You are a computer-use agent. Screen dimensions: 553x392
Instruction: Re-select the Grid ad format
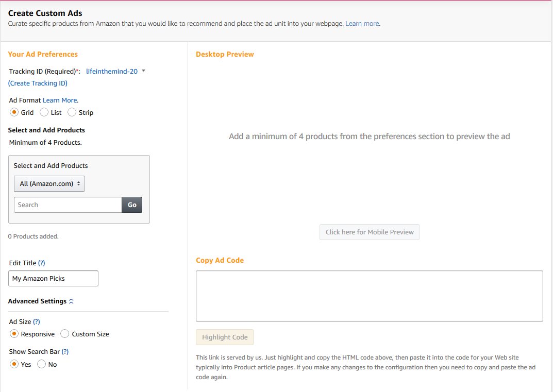pos(14,112)
